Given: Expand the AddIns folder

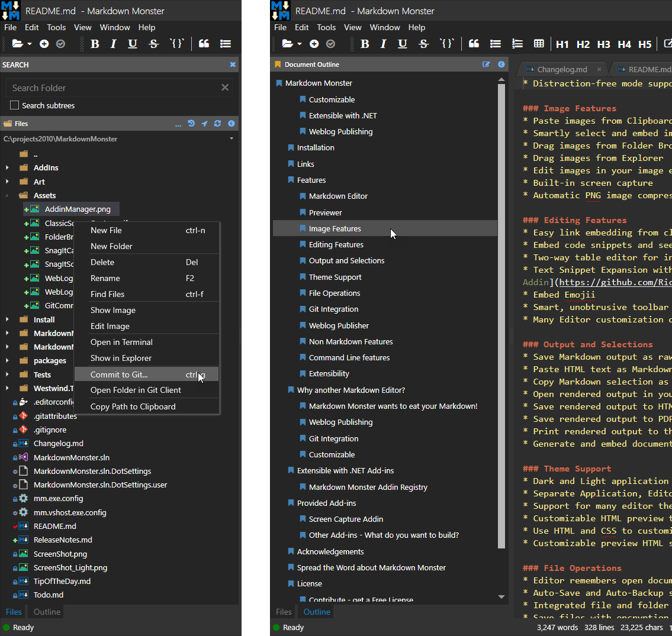Looking at the screenshot, I should click(x=7, y=168).
